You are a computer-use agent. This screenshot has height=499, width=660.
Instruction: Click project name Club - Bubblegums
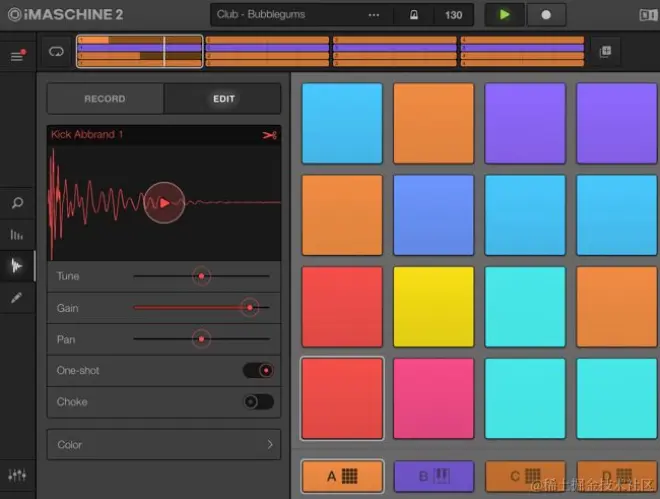[261, 14]
